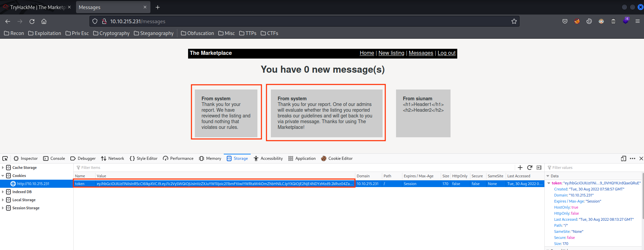
Task: Switch to the Network tab
Action: tap(112, 158)
